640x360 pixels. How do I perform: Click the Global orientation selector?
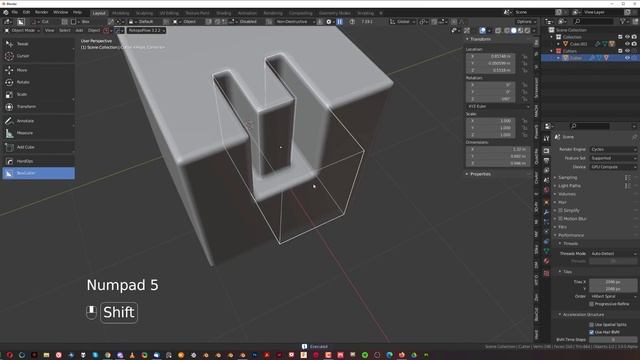pyautogui.click(x=402, y=22)
